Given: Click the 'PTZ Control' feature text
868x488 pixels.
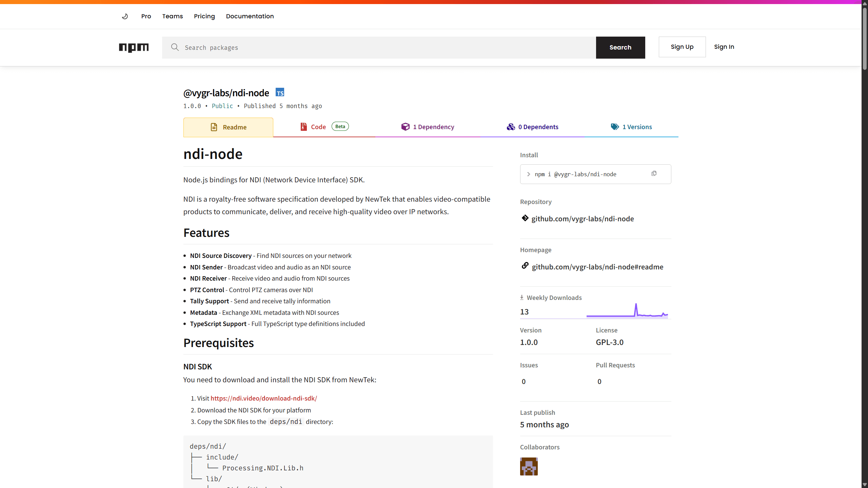Looking at the screenshot, I should pos(207,290).
